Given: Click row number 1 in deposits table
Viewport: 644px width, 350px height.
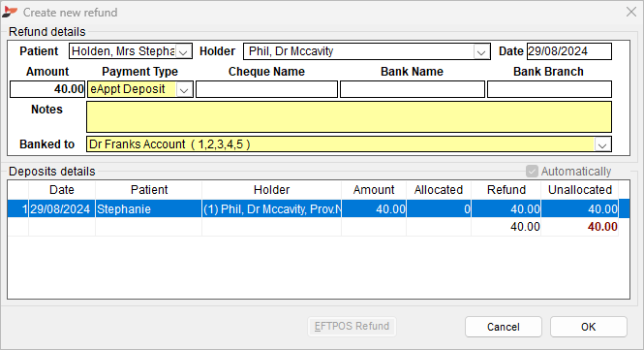Looking at the screenshot, I should pos(18,208).
